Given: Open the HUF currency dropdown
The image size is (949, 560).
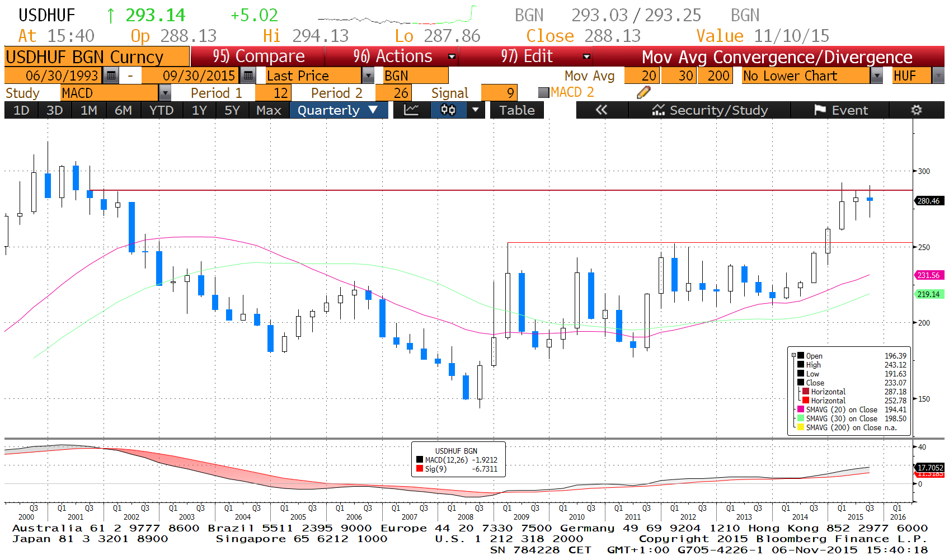Looking at the screenshot, I should pos(938,76).
